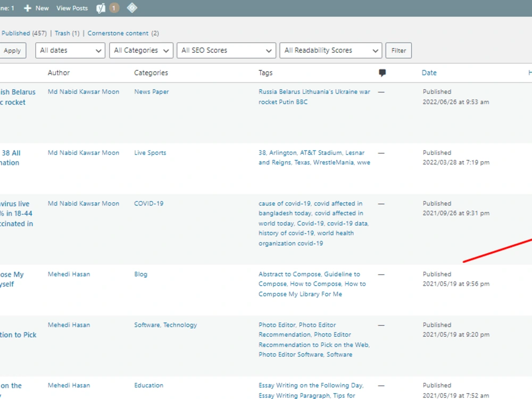Screen dimensions: 532x399
Task: Filter posts by Published (457)
Action: (x=24, y=33)
